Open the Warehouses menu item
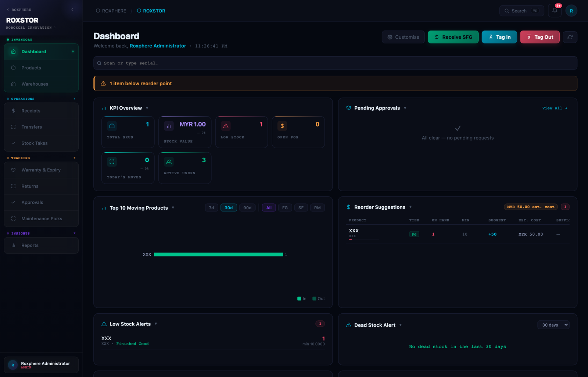This screenshot has height=377, width=588. tap(41, 84)
